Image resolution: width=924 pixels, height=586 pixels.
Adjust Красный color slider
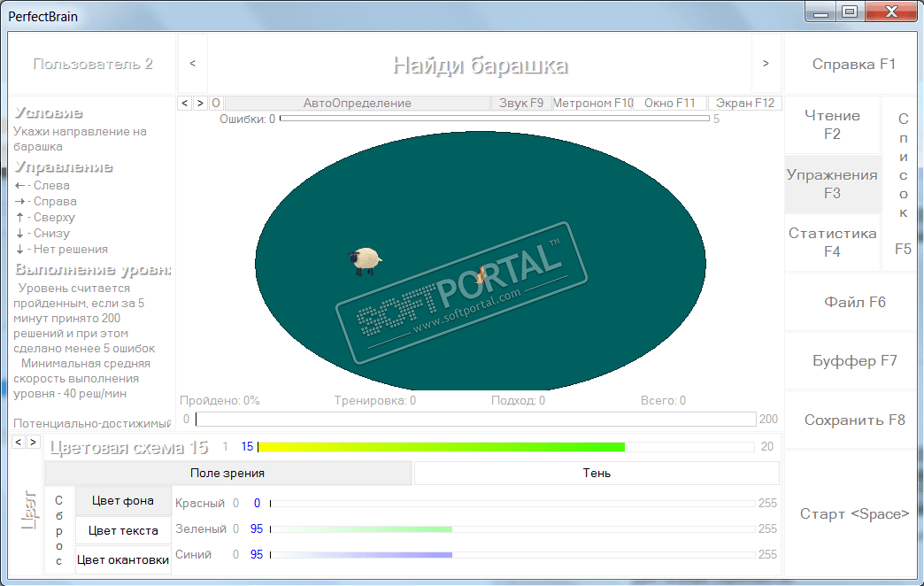512,504
